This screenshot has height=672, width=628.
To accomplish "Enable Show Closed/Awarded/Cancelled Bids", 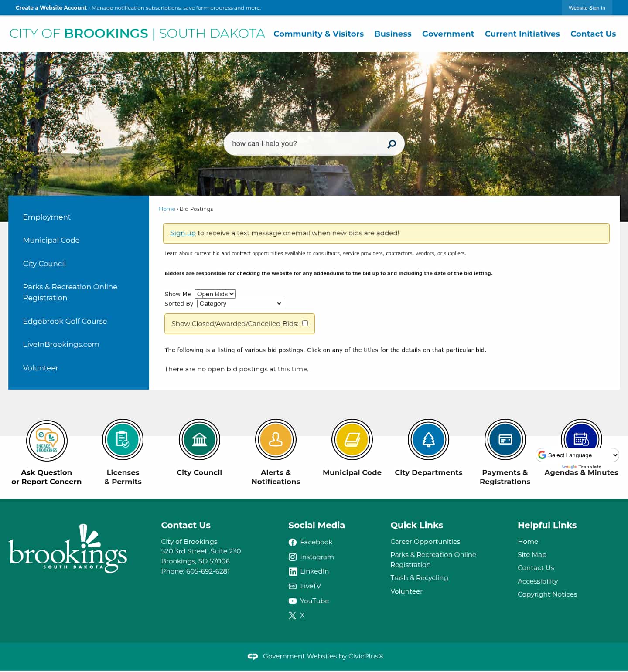I will [305, 323].
